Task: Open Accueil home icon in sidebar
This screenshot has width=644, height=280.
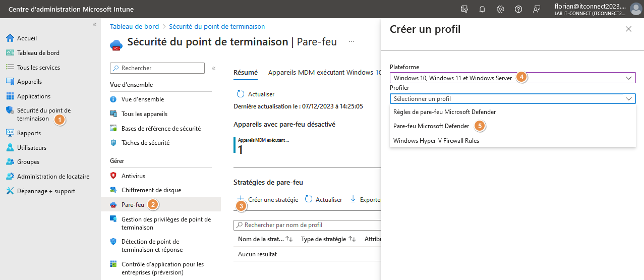Action: [x=10, y=38]
